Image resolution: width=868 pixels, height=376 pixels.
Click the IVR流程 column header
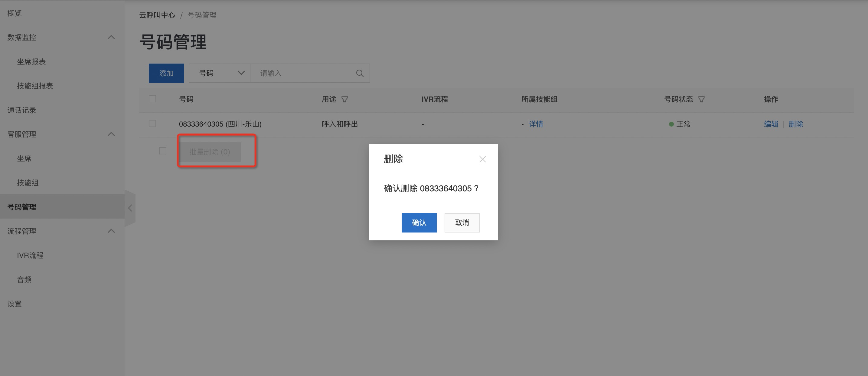435,99
